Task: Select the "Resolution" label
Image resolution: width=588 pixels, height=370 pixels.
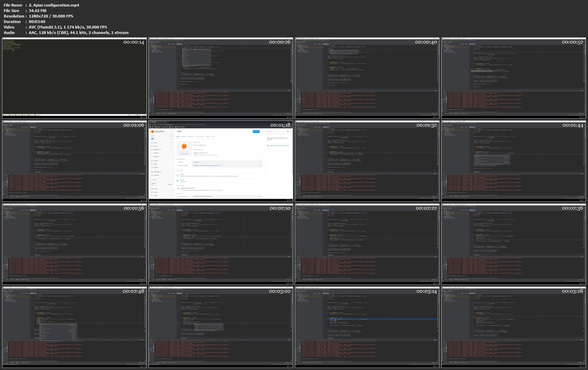Action: point(14,16)
